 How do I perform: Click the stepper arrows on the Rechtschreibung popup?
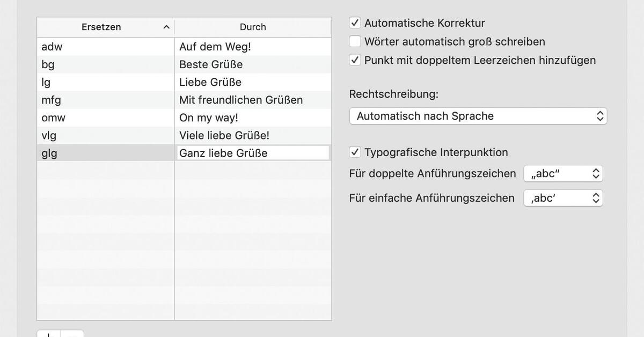click(599, 115)
